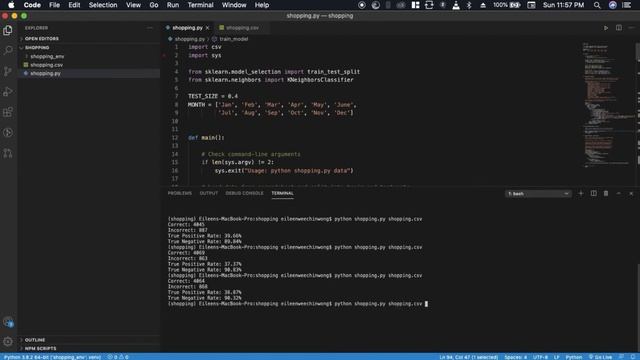Select the Terminal panel tab
The height and width of the screenshot is (360, 640).
282,193
